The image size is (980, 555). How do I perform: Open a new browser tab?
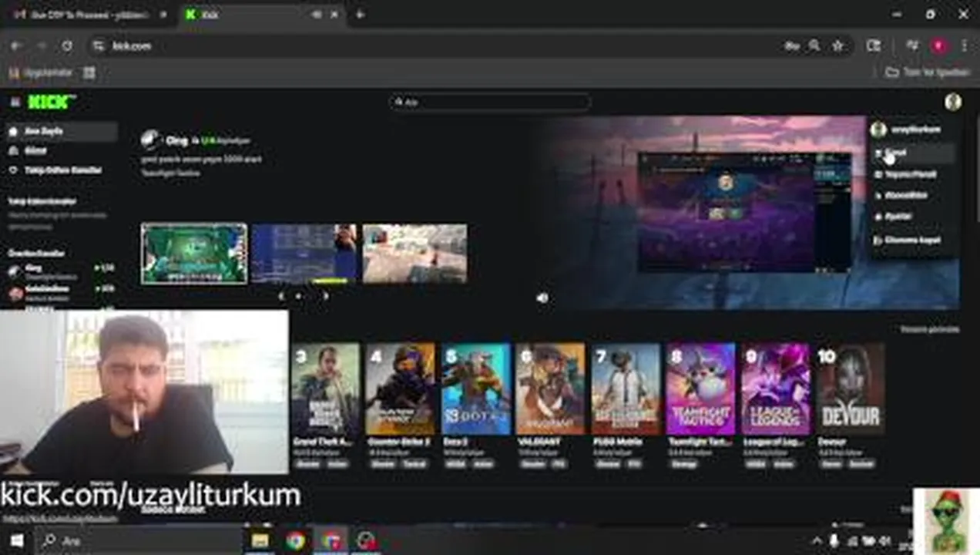click(360, 15)
